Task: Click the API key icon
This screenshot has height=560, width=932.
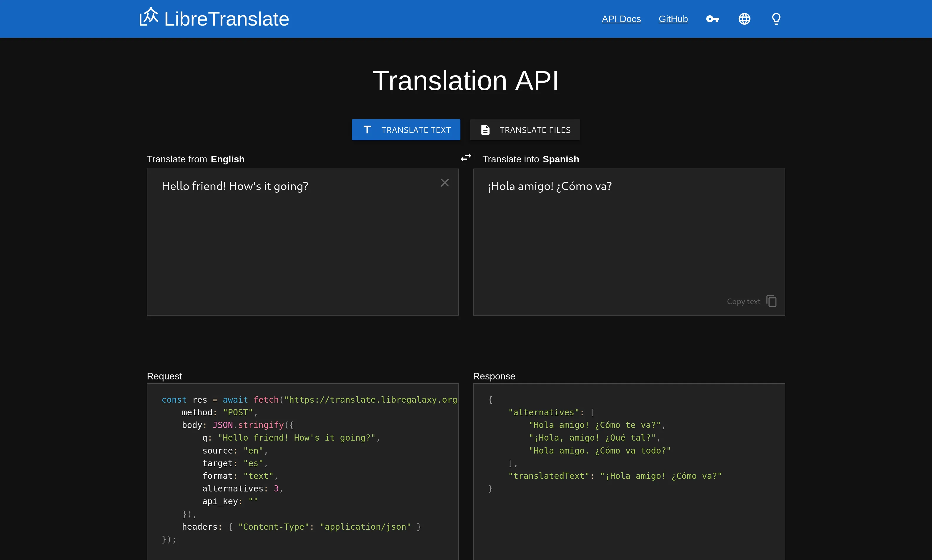Action: tap(713, 19)
